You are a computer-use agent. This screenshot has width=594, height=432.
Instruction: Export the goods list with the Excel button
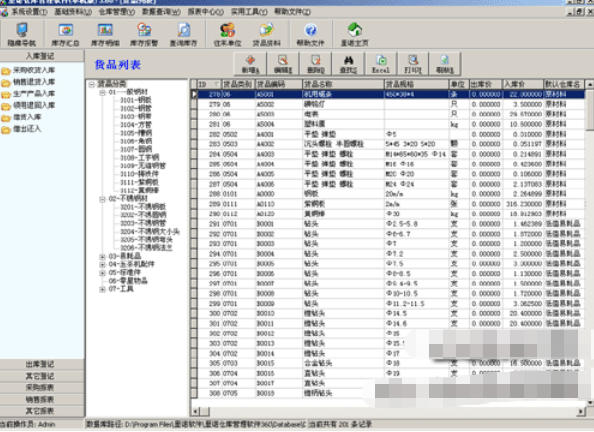pos(381,64)
